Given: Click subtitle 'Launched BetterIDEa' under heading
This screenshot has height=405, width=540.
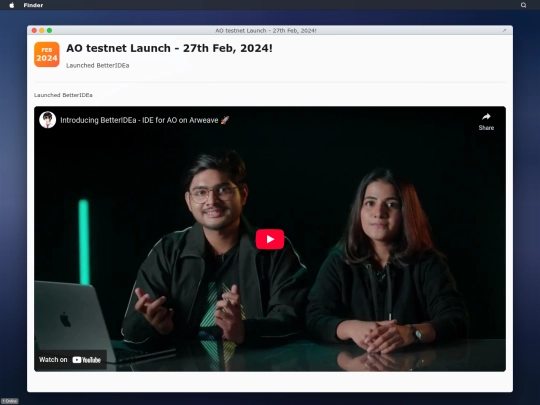Looking at the screenshot, I should (x=97, y=65).
